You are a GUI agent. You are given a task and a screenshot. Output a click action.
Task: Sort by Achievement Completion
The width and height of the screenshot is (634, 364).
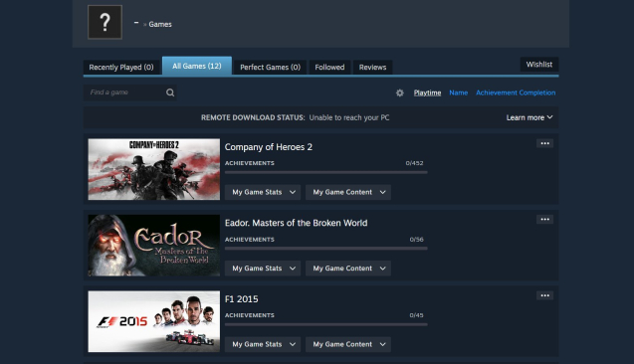[516, 92]
